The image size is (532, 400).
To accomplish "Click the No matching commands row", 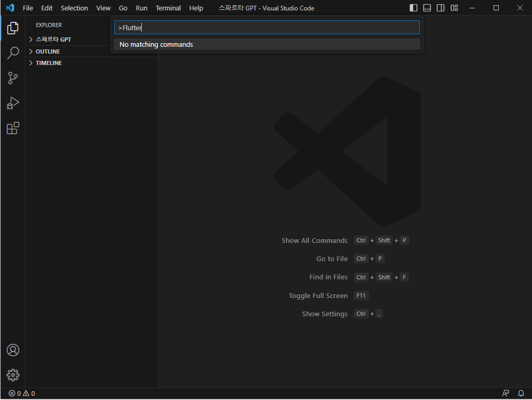I will coord(267,45).
